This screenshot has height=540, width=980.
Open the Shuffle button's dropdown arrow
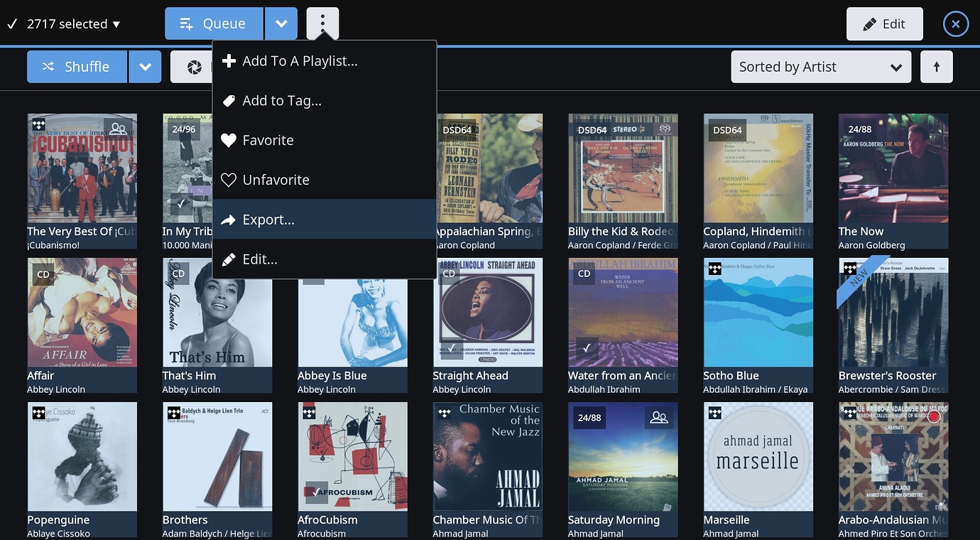click(x=145, y=66)
